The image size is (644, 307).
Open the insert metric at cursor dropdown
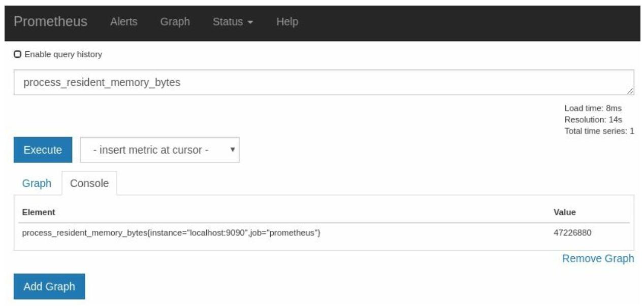pyautogui.click(x=159, y=150)
